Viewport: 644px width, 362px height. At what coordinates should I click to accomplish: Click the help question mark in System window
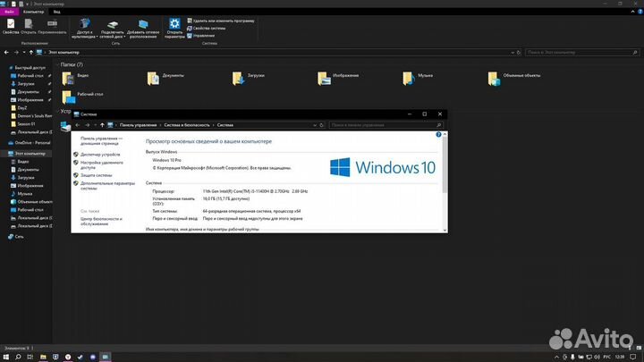coord(440,134)
